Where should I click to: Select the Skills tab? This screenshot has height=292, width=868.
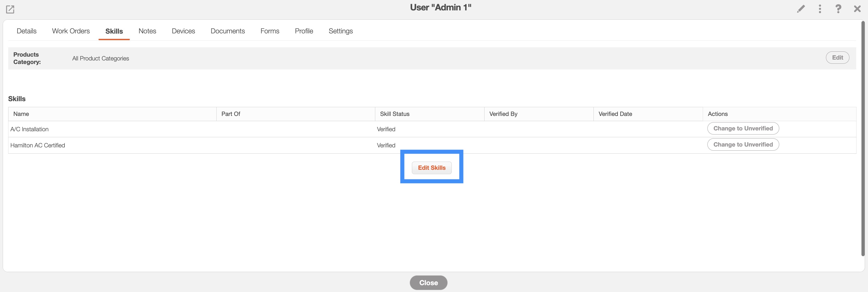[x=114, y=31]
